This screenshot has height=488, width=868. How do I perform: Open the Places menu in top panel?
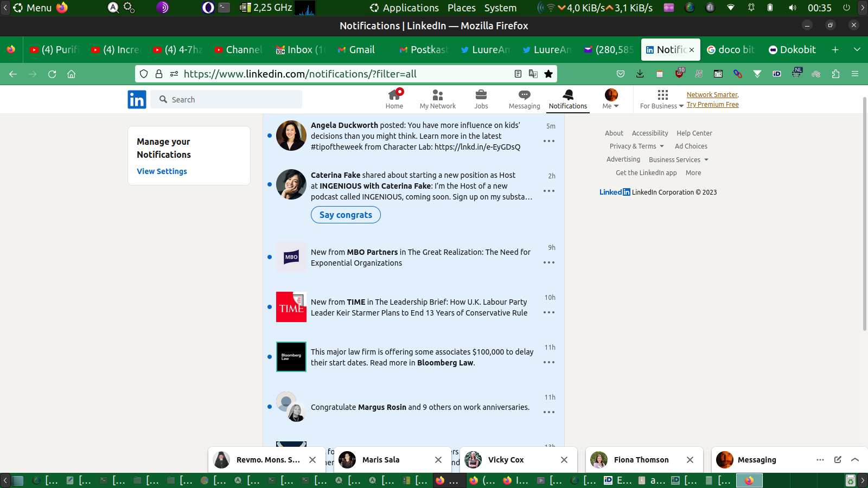pos(462,8)
